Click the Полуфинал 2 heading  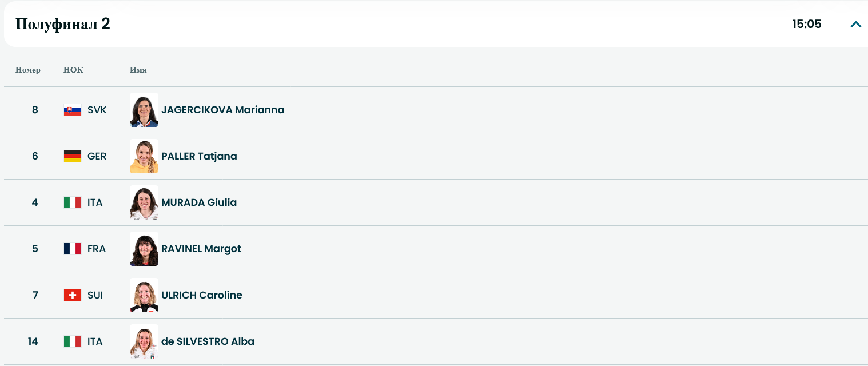tap(63, 24)
